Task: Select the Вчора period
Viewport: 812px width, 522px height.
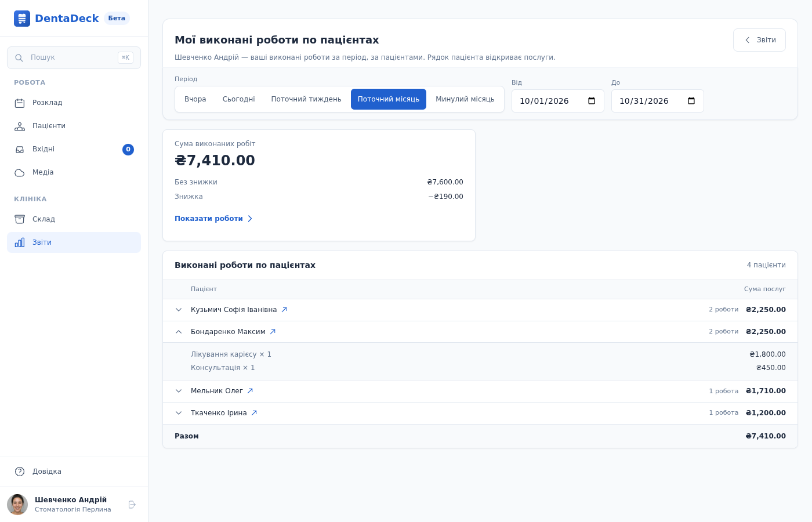Action: tap(195, 99)
